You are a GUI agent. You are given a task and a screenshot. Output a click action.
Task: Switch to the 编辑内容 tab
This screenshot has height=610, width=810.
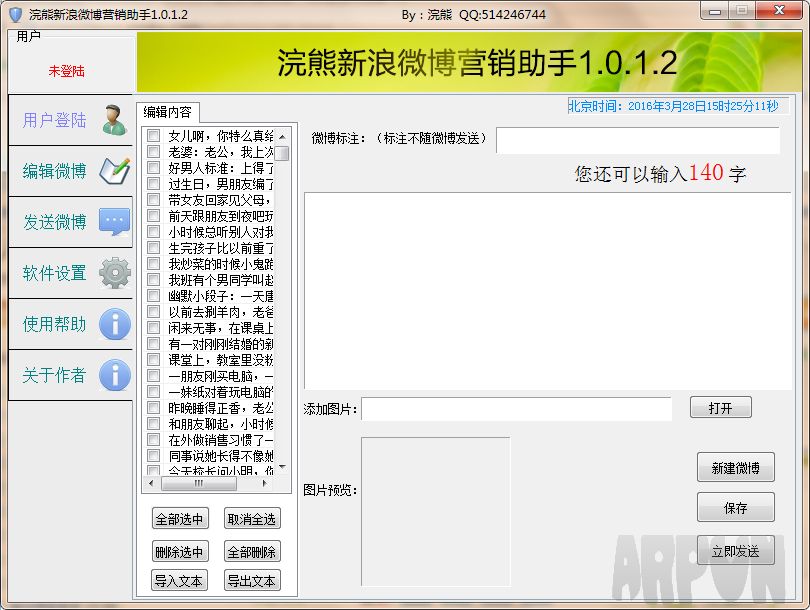[167, 112]
